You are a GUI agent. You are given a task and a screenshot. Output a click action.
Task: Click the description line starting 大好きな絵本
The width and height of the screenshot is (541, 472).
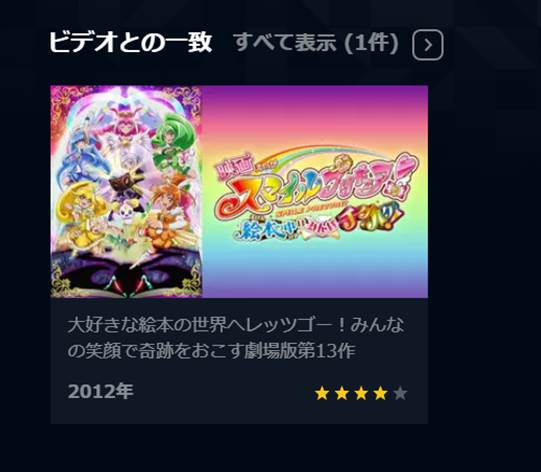(x=236, y=325)
